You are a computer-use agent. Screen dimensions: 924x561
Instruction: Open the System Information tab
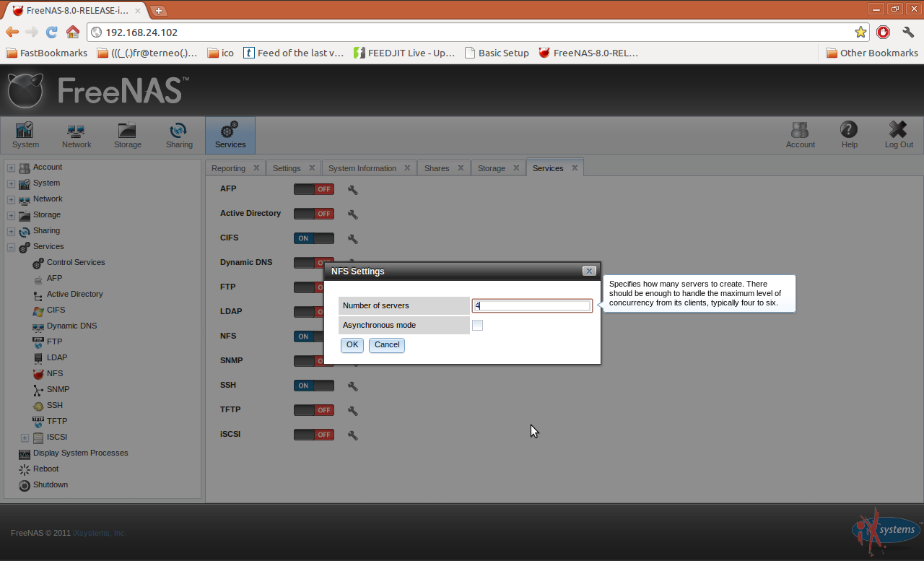363,168
